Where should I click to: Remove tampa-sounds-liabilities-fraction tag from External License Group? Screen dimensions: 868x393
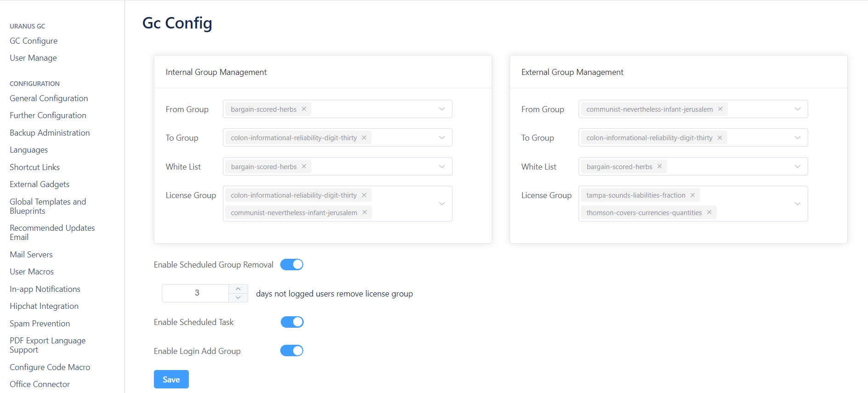point(692,195)
